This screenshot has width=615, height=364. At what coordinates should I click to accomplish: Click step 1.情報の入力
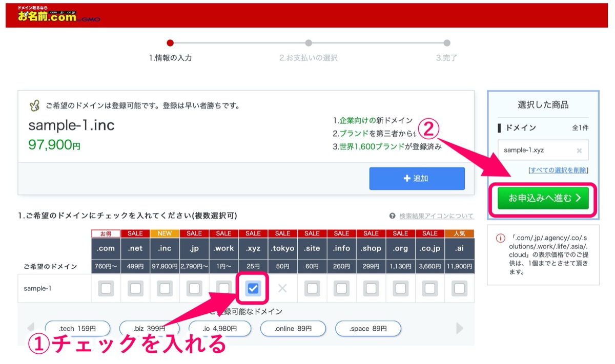(x=171, y=58)
